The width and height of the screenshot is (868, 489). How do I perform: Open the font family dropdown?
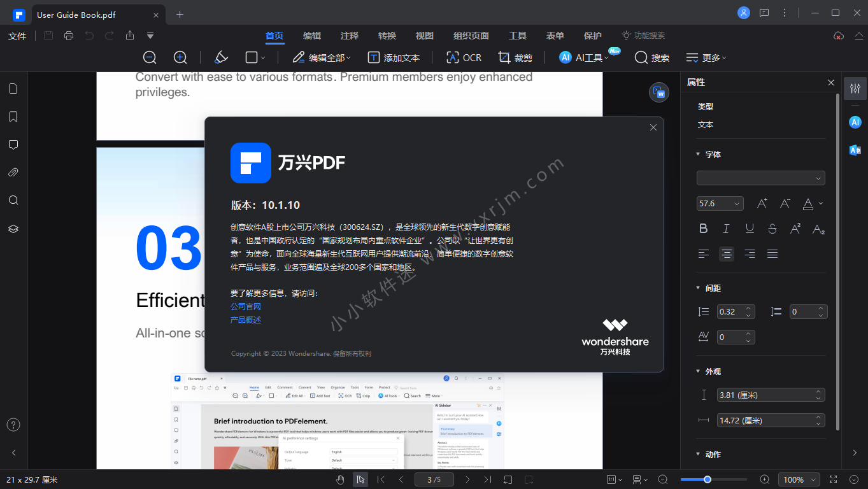pos(761,178)
